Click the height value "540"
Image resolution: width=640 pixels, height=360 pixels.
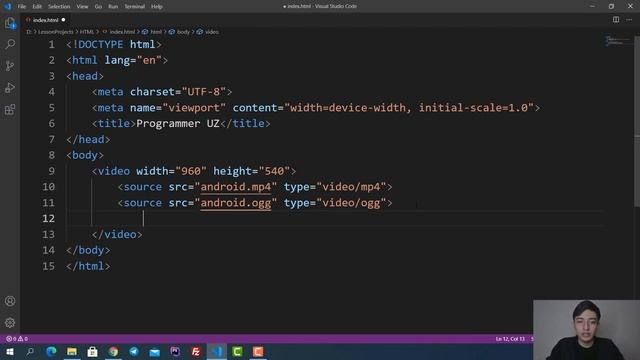(x=274, y=171)
